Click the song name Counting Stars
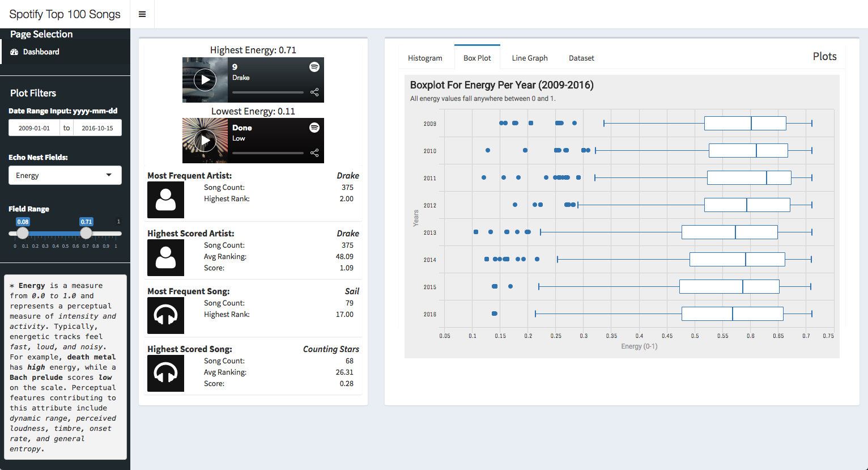 (x=331, y=349)
